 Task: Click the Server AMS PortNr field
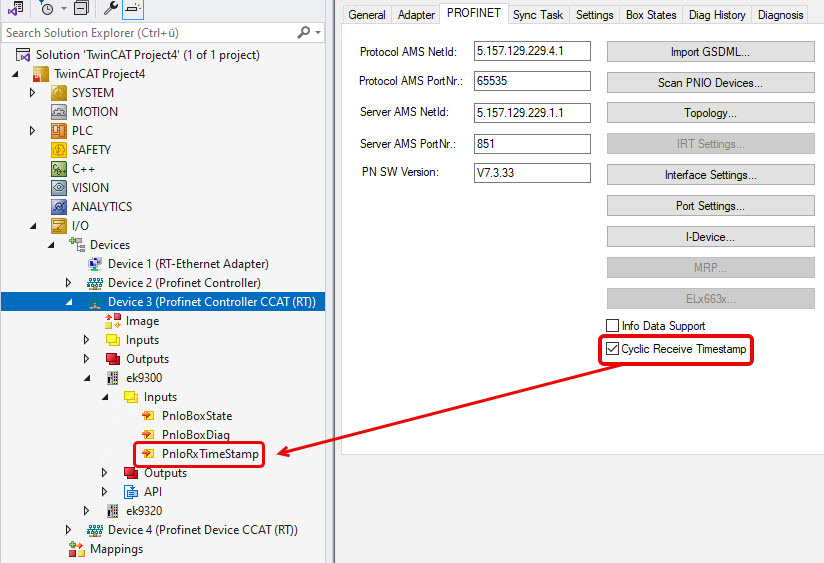coord(532,144)
